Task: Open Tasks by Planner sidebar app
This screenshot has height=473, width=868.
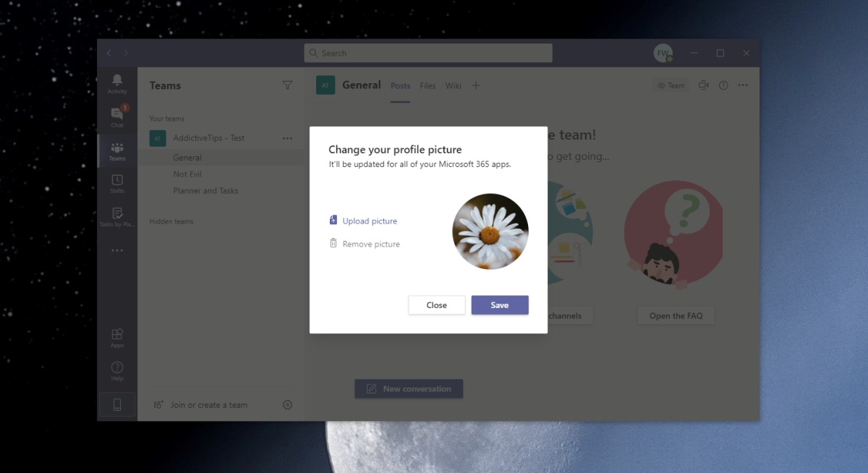Action: (x=117, y=217)
